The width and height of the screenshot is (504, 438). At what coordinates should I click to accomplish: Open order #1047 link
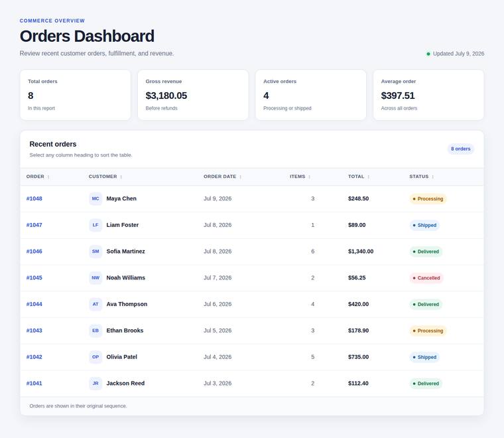34,225
